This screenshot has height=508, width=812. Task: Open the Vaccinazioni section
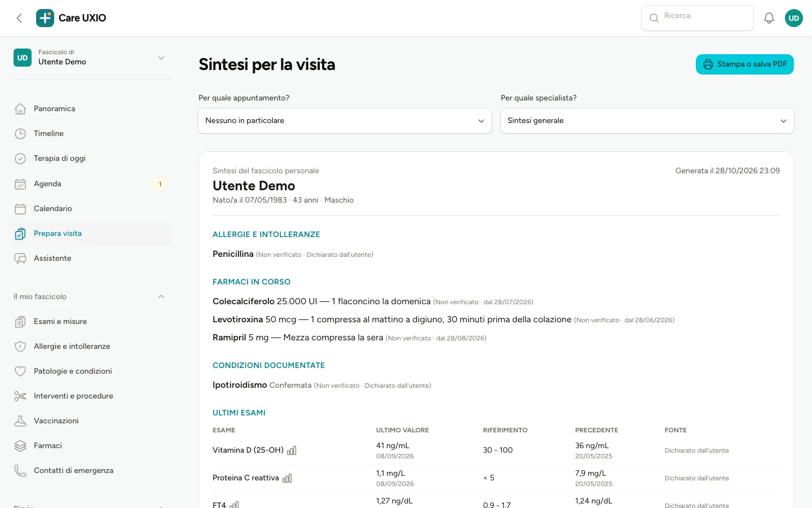click(90, 421)
